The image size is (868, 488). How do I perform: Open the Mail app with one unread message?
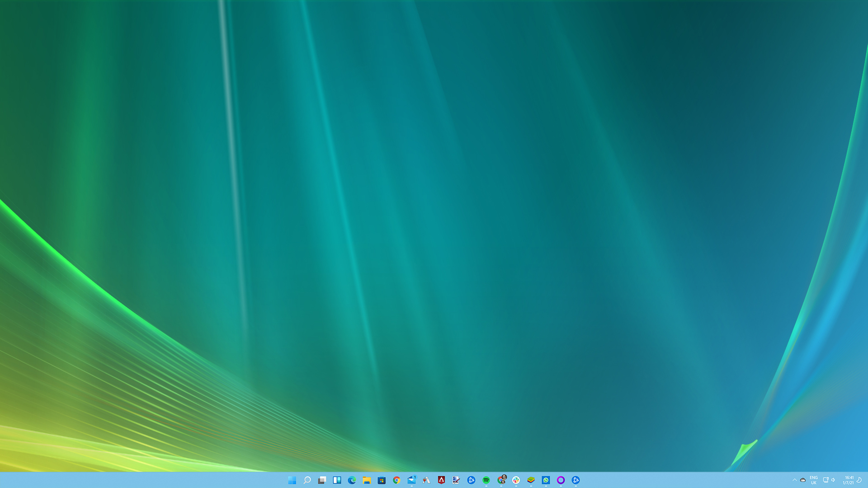(x=411, y=480)
